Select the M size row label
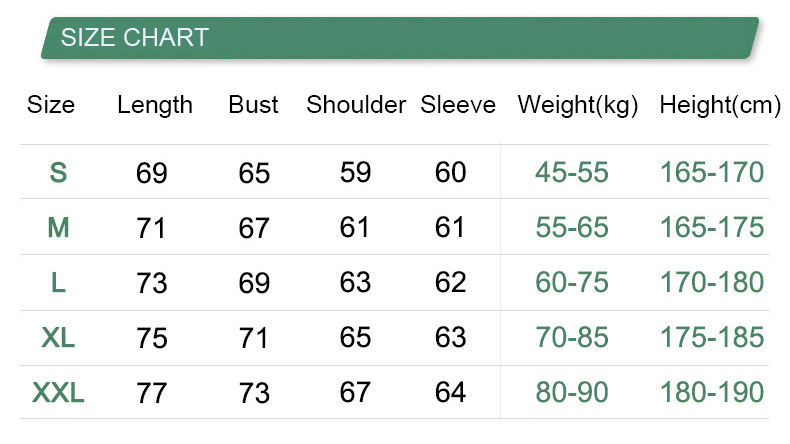The image size is (790, 444). pos(58,228)
